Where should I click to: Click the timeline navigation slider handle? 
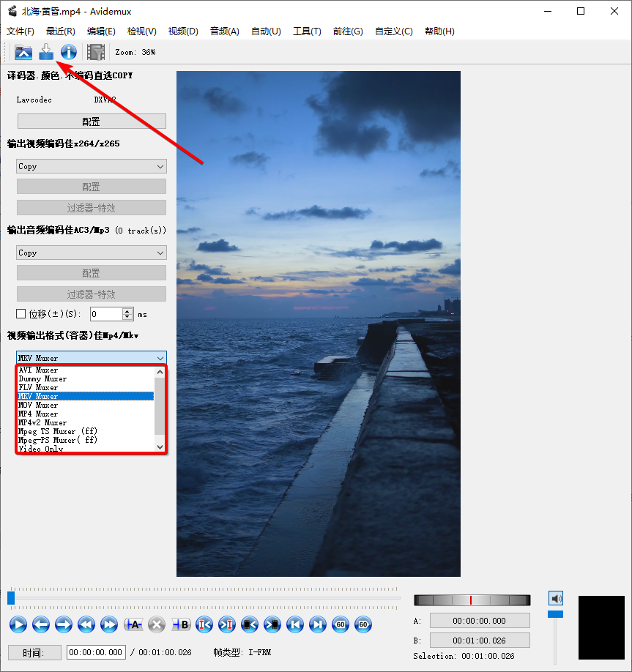tap(11, 598)
